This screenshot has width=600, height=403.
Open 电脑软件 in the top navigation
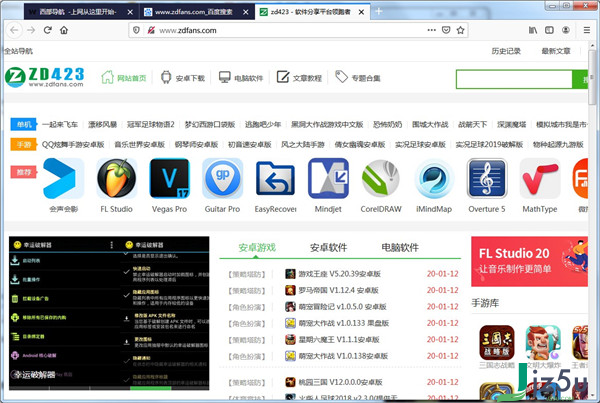[x=241, y=78]
